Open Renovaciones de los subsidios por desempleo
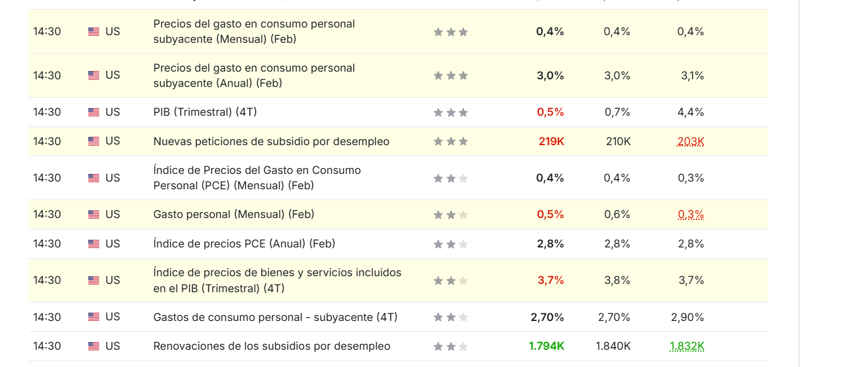The image size is (868, 367). [x=271, y=346]
